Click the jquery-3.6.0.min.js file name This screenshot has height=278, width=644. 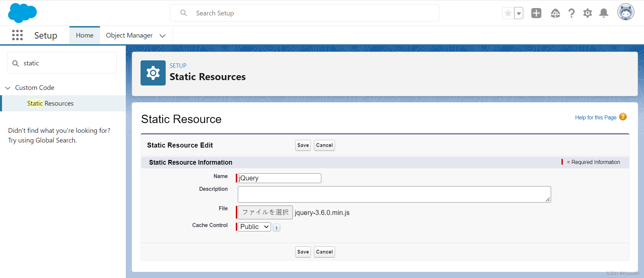pyautogui.click(x=322, y=213)
